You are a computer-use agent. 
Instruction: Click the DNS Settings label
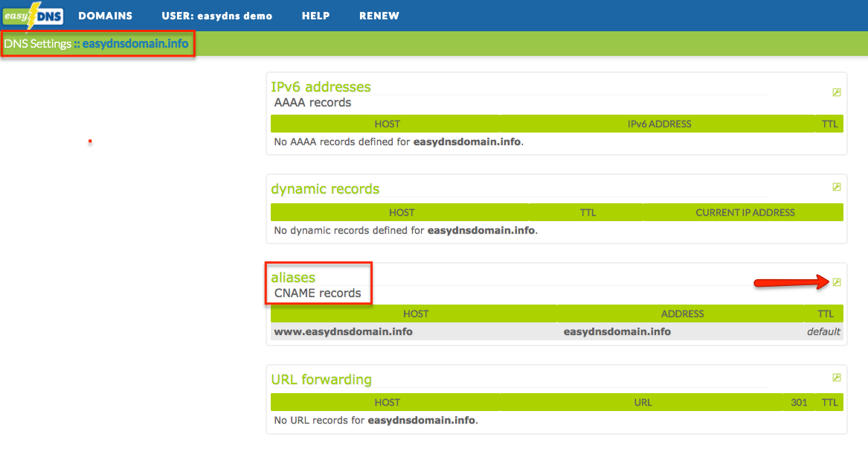pyautogui.click(x=38, y=43)
